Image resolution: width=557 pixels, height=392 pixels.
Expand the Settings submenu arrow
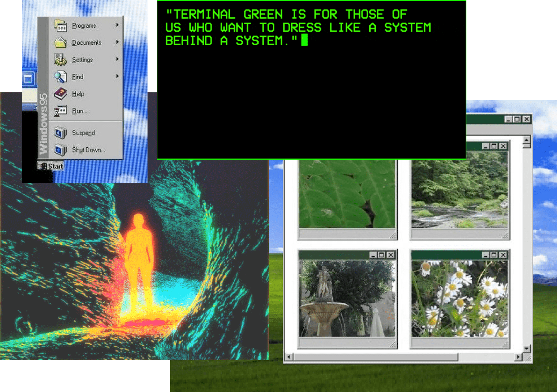pyautogui.click(x=117, y=59)
